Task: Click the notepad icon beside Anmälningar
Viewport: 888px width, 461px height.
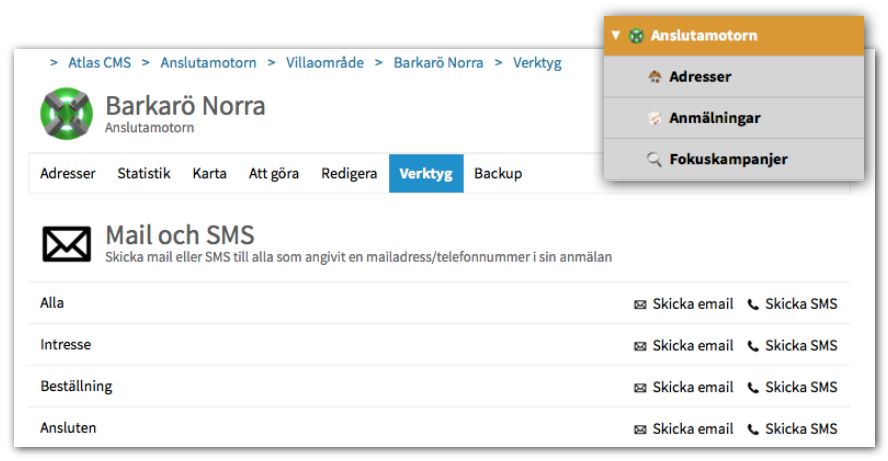Action: pos(655,118)
